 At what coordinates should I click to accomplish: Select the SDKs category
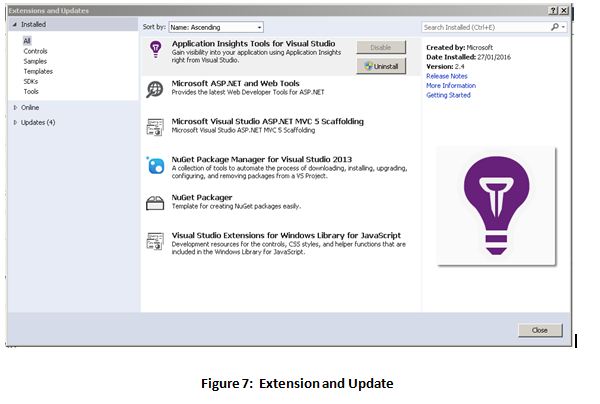click(31, 81)
